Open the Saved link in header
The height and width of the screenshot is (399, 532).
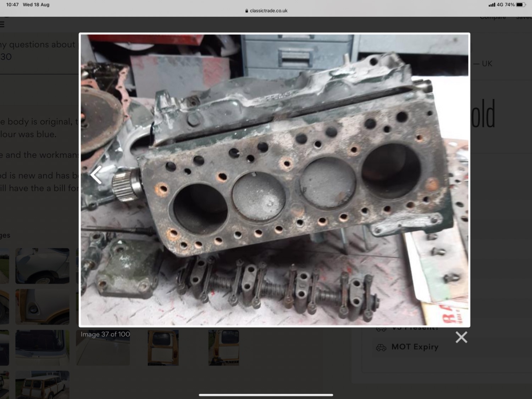coord(523,17)
